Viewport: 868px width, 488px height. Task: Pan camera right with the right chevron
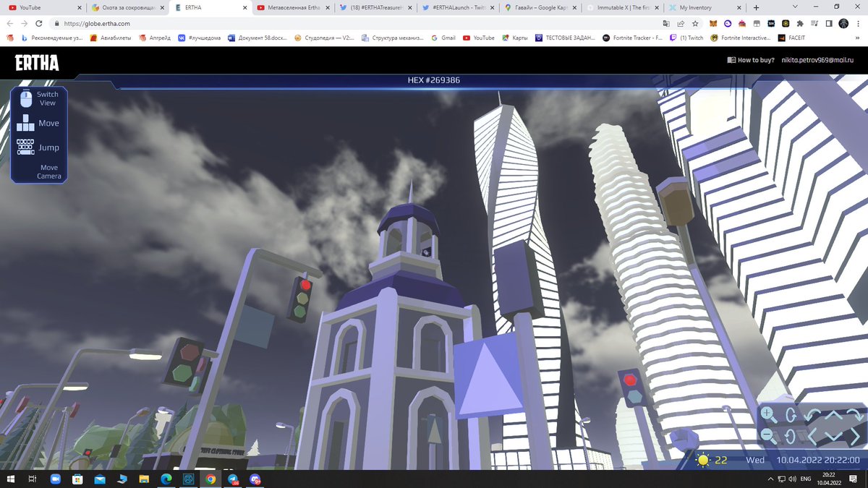856,436
